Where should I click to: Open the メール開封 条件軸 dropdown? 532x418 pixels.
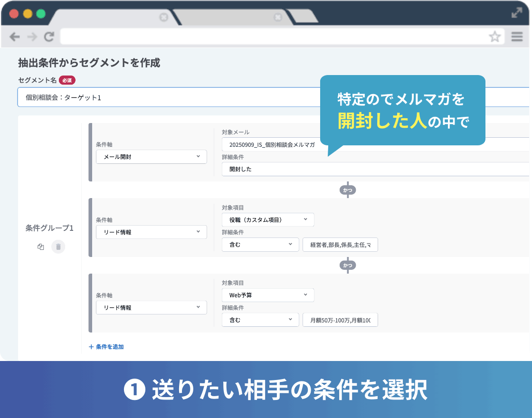point(151,157)
